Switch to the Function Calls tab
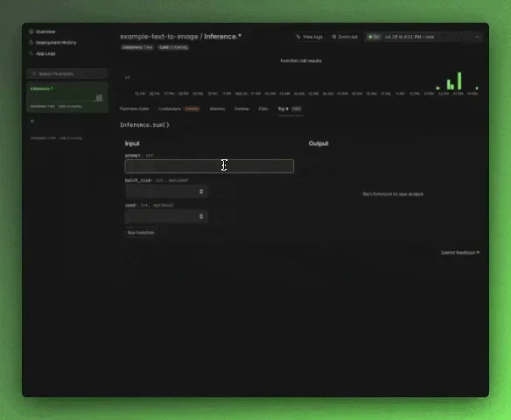This screenshot has width=511, height=420. [x=134, y=108]
